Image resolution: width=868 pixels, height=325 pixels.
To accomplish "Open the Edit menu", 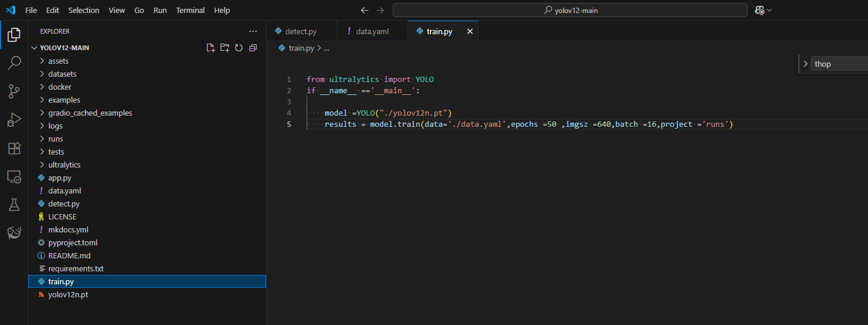I will [x=52, y=10].
